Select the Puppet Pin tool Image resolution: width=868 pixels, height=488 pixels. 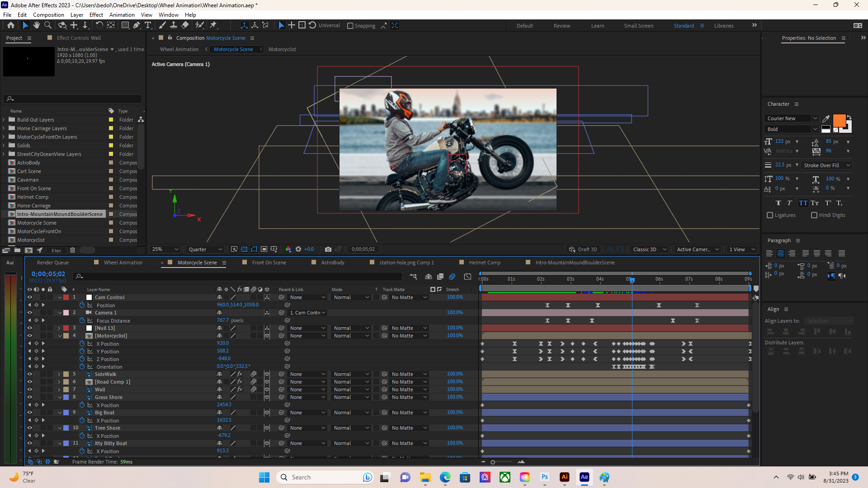pyautogui.click(x=213, y=25)
